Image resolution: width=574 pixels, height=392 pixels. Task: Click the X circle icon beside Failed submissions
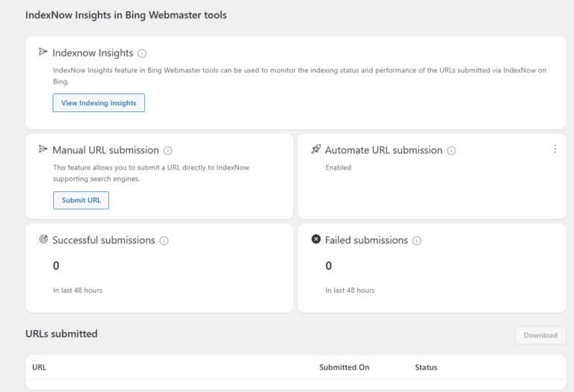pyautogui.click(x=316, y=240)
